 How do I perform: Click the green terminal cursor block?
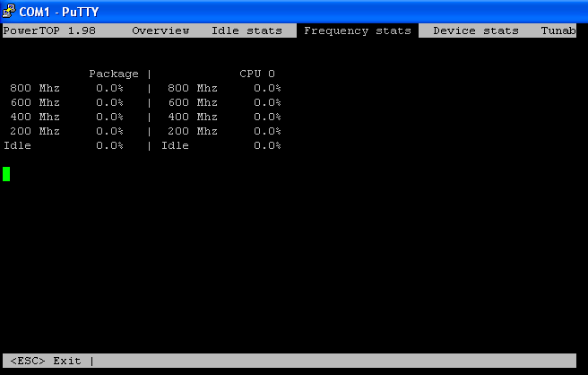(x=6, y=173)
